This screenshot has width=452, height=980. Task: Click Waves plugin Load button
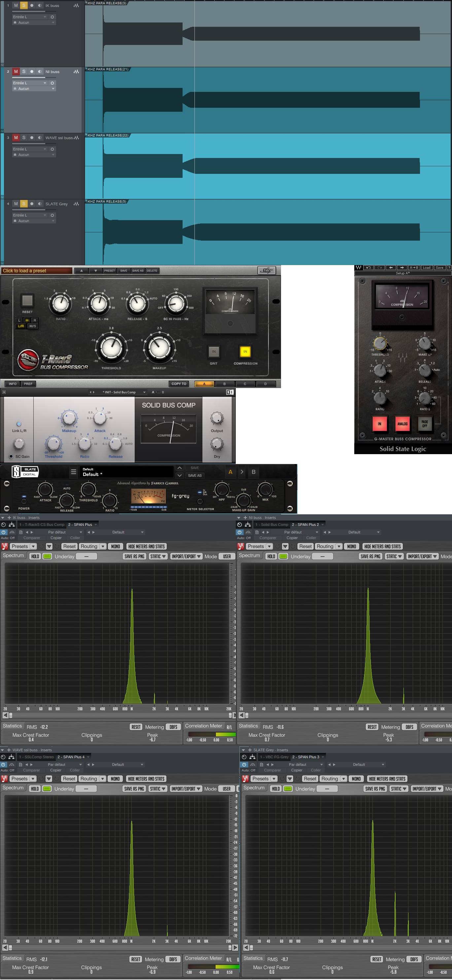[x=427, y=267]
